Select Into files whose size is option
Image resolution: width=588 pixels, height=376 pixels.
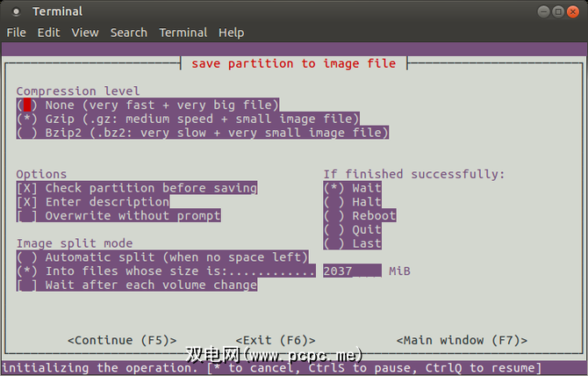pyautogui.click(x=166, y=271)
